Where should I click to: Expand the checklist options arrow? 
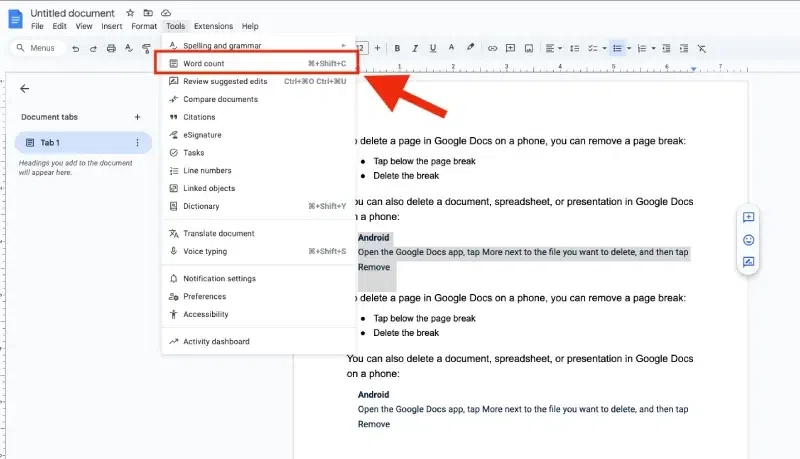604,48
